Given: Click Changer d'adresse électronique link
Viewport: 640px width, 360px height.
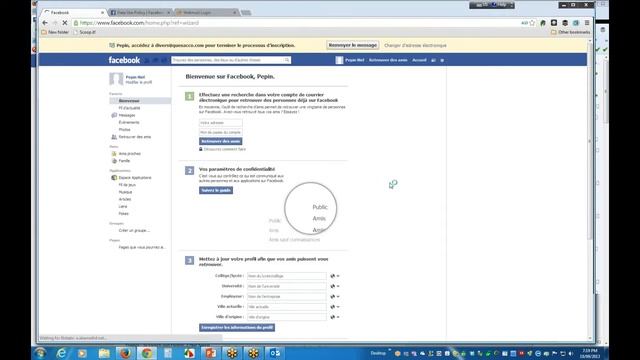Looking at the screenshot, I should [x=415, y=46].
